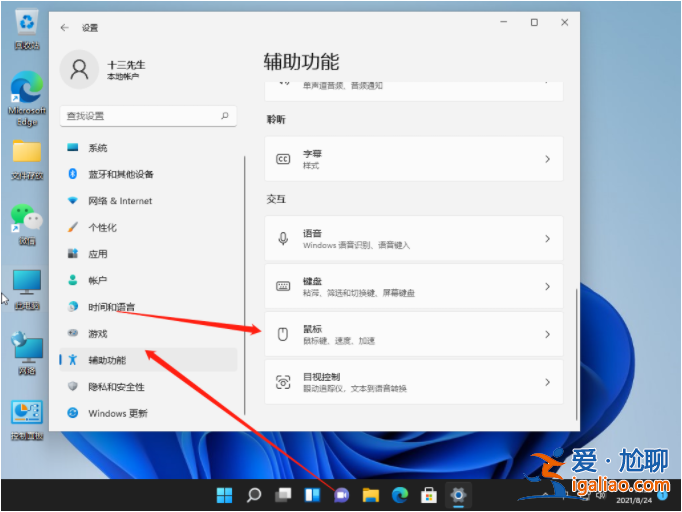Screen dimensions: 682x512
Task: Select 辅助功能 in the sidebar
Action: point(148,360)
